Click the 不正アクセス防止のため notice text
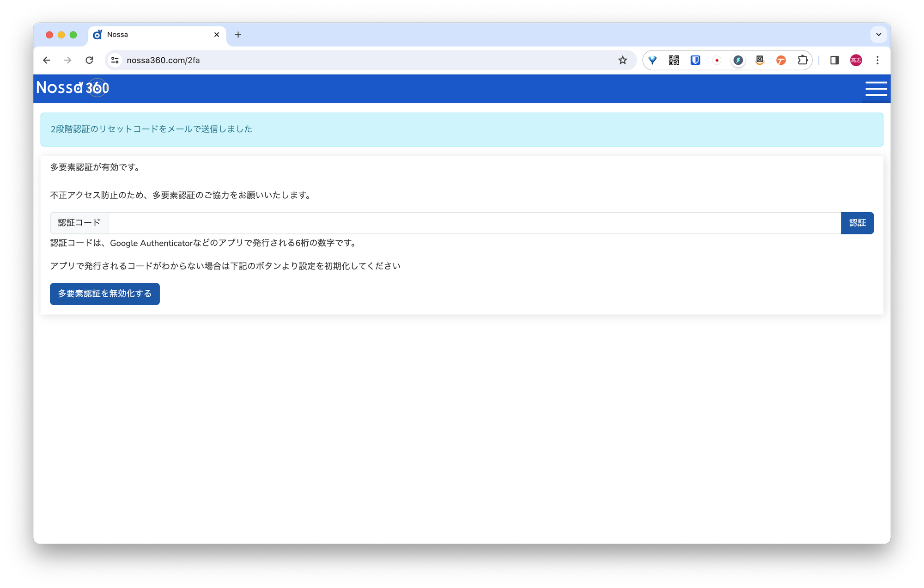 (181, 195)
